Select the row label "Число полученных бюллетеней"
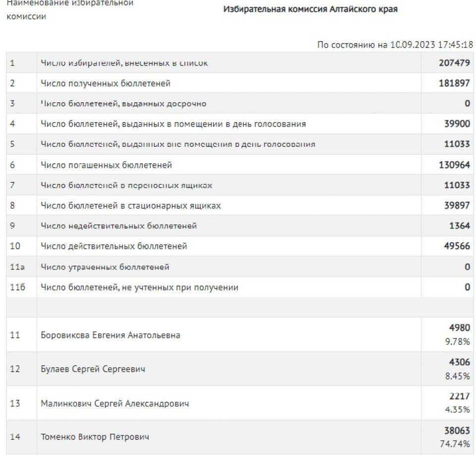The height and width of the screenshot is (463, 476). (x=105, y=83)
